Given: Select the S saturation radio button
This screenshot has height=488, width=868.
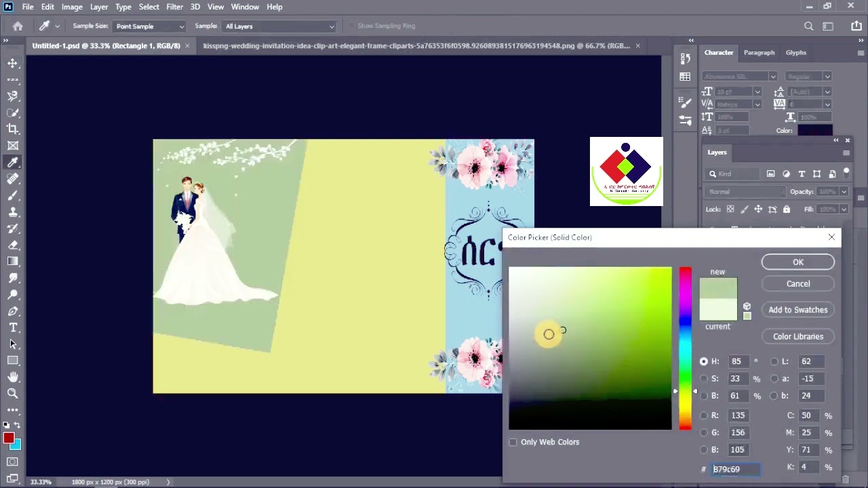Looking at the screenshot, I should click(x=704, y=379).
